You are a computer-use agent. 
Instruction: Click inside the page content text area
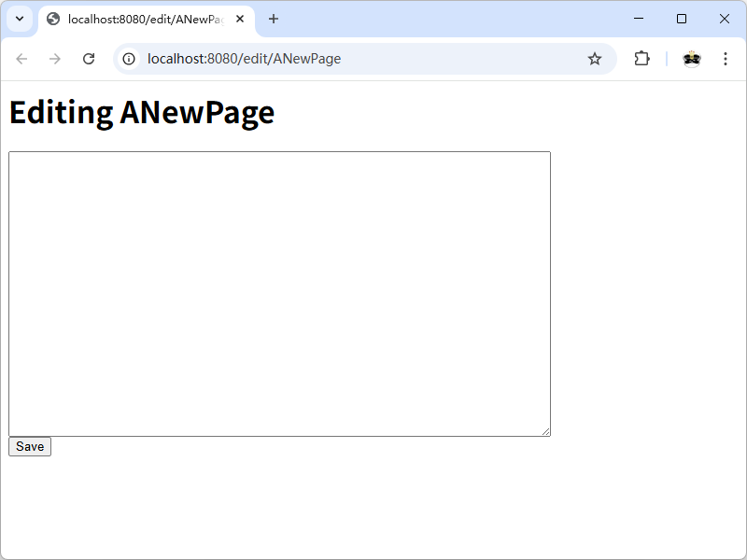(279, 293)
